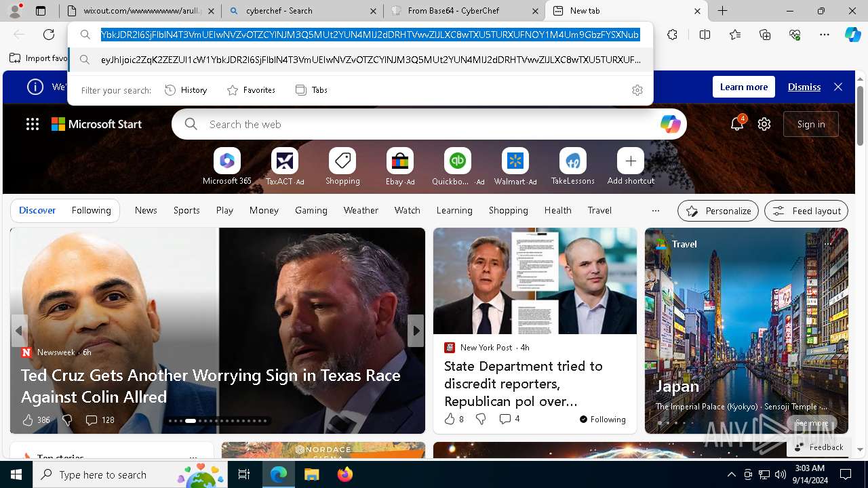Image resolution: width=868 pixels, height=488 pixels.
Task: Open the Gaming category
Action: click(x=311, y=211)
